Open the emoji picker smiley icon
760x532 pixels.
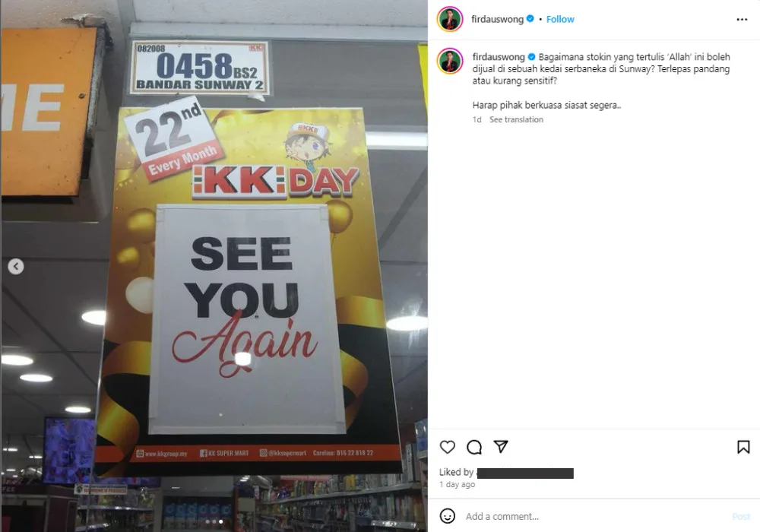pyautogui.click(x=447, y=517)
